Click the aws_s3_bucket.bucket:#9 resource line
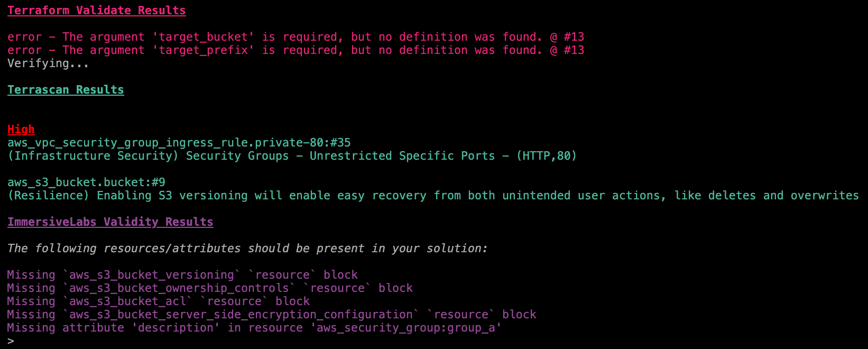868x349 pixels. pos(86,182)
